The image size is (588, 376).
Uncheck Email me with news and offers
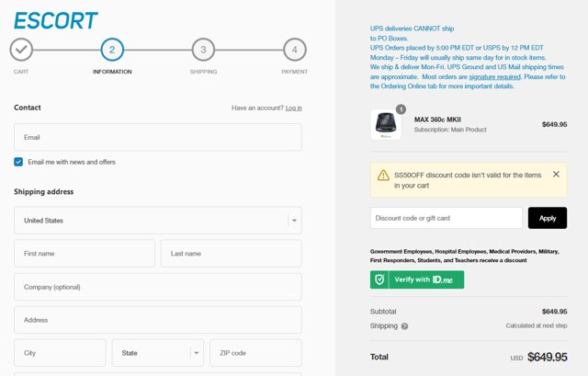18,162
